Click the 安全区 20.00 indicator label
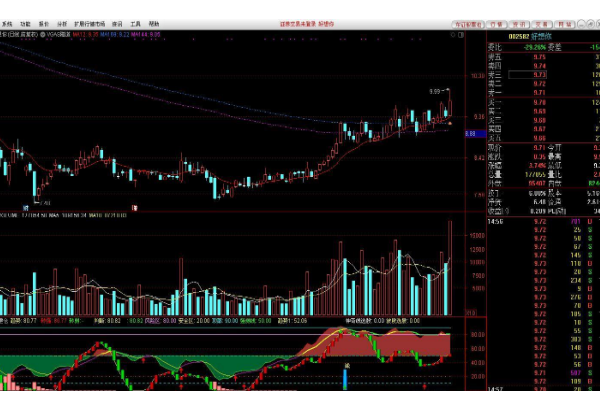Screen dimensions: 600x400 tap(193, 321)
